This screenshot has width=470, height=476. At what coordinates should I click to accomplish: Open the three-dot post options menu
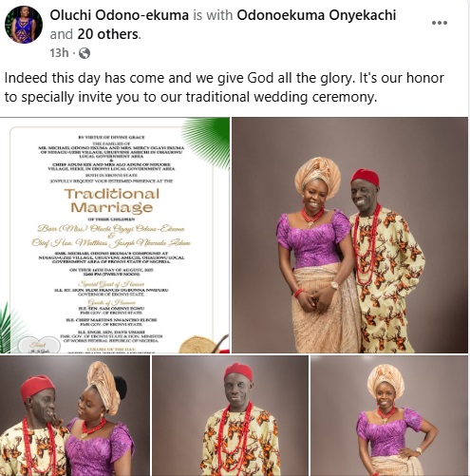point(440,23)
